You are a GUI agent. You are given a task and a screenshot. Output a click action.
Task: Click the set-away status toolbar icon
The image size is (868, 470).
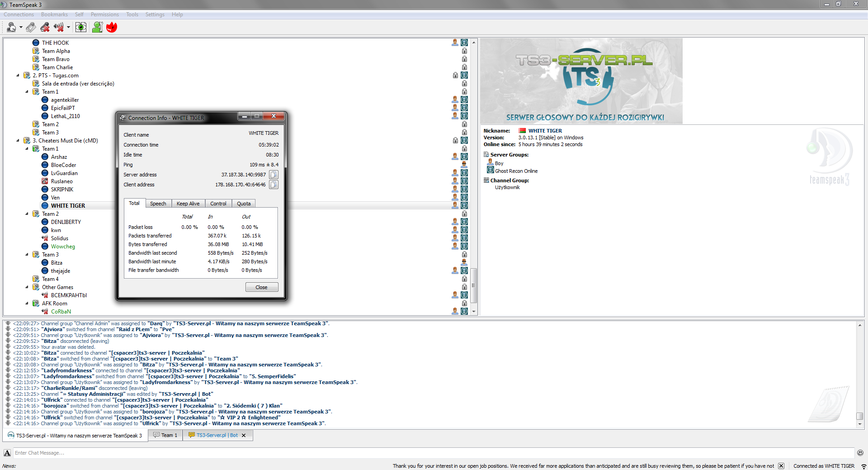(x=11, y=28)
